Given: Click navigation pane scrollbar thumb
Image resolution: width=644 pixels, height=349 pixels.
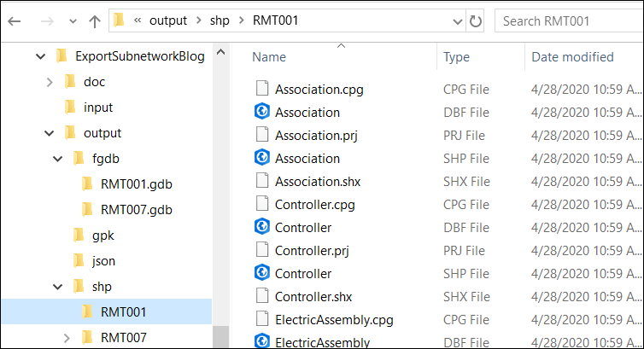Looking at the screenshot, I should 220,337.
